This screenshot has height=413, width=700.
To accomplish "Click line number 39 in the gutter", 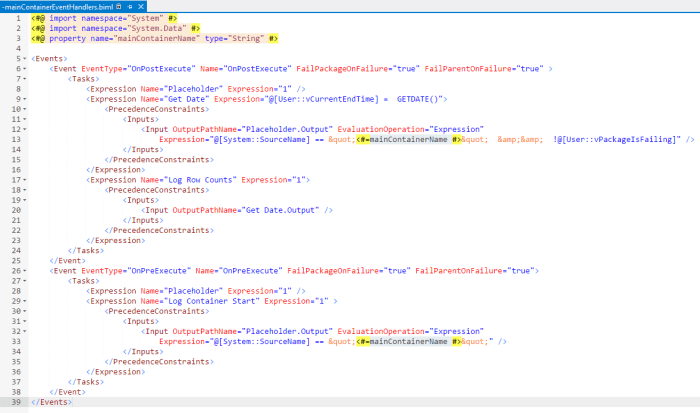I will [x=16, y=402].
